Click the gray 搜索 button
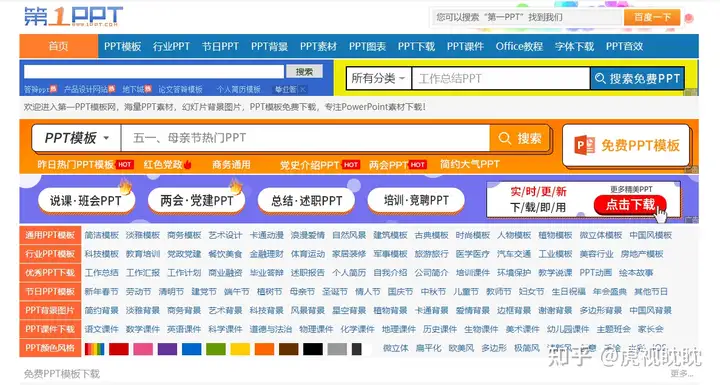Viewport: 720px width, 385px height. [x=304, y=72]
